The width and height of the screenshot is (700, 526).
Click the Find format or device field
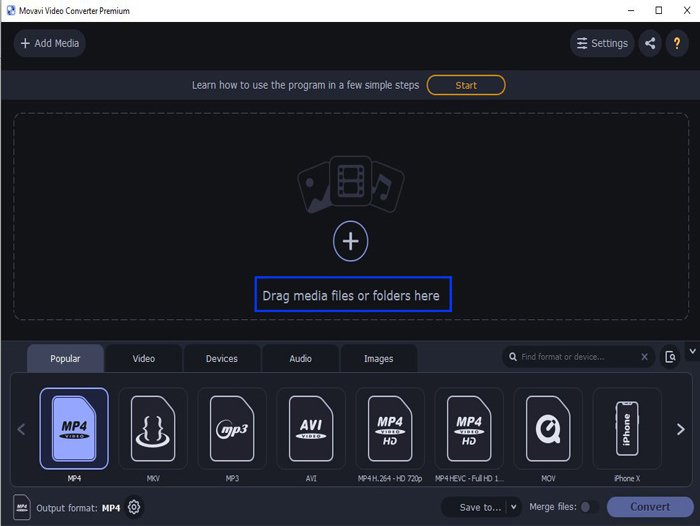point(578,357)
